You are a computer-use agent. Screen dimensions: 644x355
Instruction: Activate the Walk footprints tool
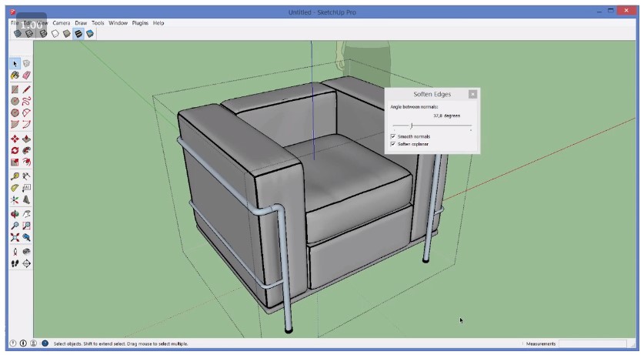pyautogui.click(x=15, y=263)
